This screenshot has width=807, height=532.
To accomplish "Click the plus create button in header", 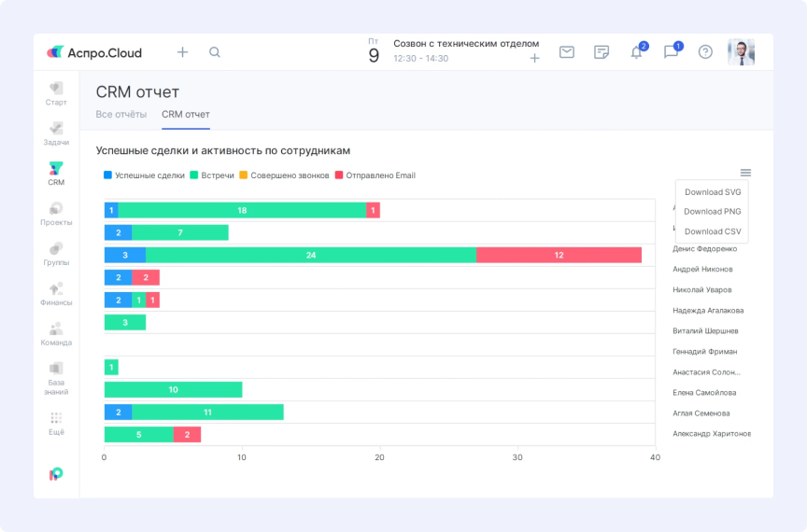I will pos(182,52).
